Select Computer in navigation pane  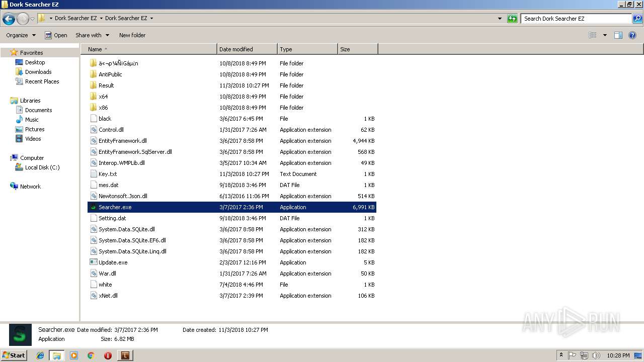[x=32, y=158]
